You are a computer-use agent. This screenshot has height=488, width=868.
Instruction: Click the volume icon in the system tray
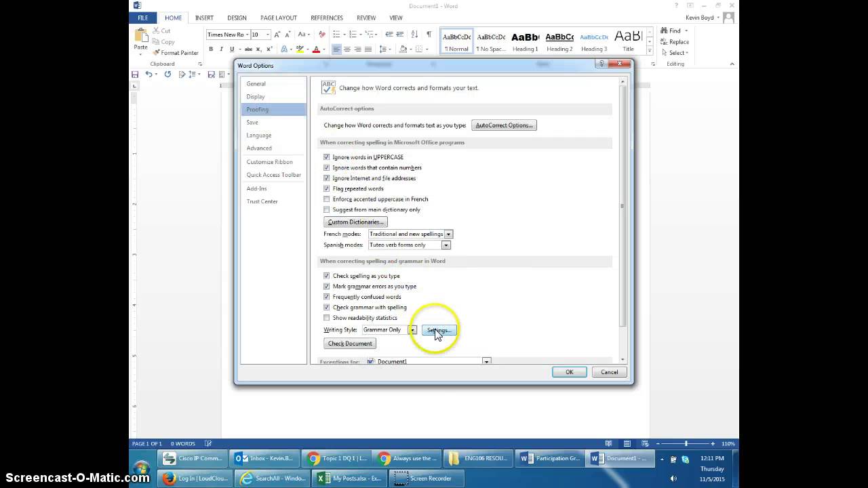coord(673,478)
